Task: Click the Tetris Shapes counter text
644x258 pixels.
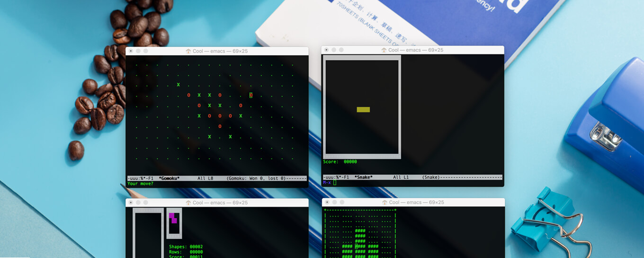Action: 186,247
